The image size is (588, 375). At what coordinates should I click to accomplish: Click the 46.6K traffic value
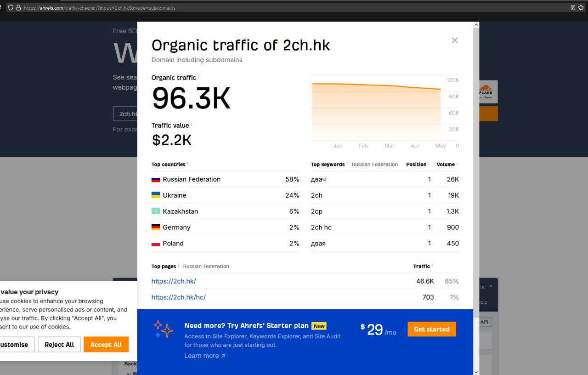click(x=425, y=281)
